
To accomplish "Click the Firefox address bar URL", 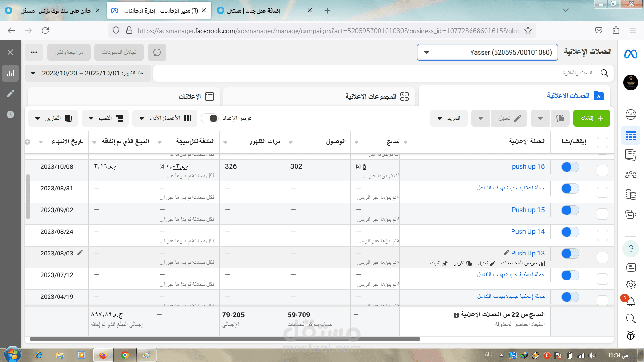I will (329, 31).
